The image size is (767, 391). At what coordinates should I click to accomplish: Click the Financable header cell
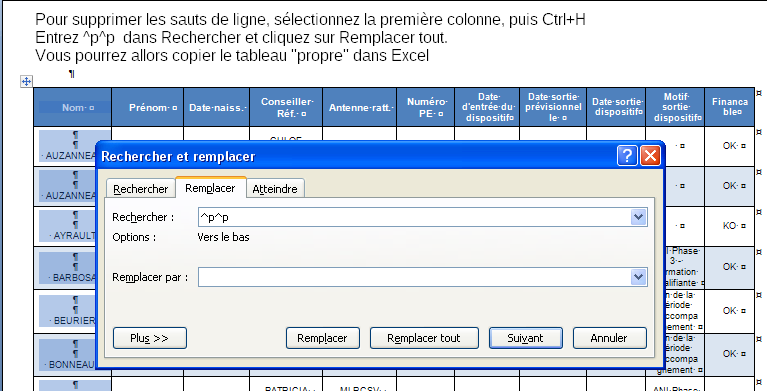(730, 107)
